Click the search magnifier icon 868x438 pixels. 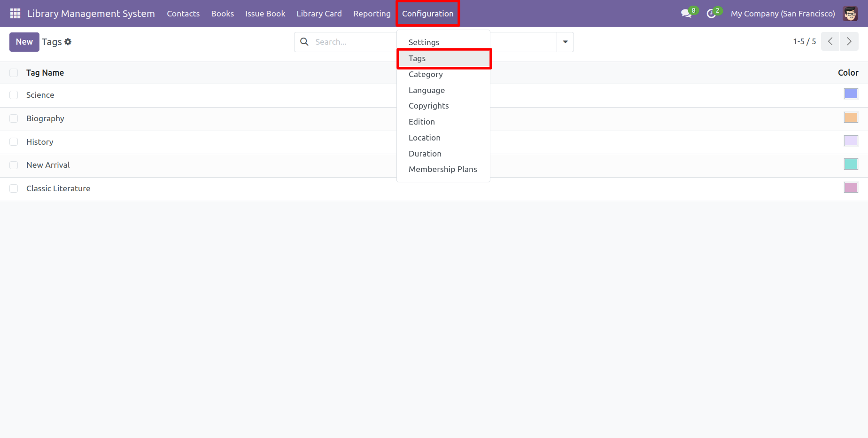304,42
